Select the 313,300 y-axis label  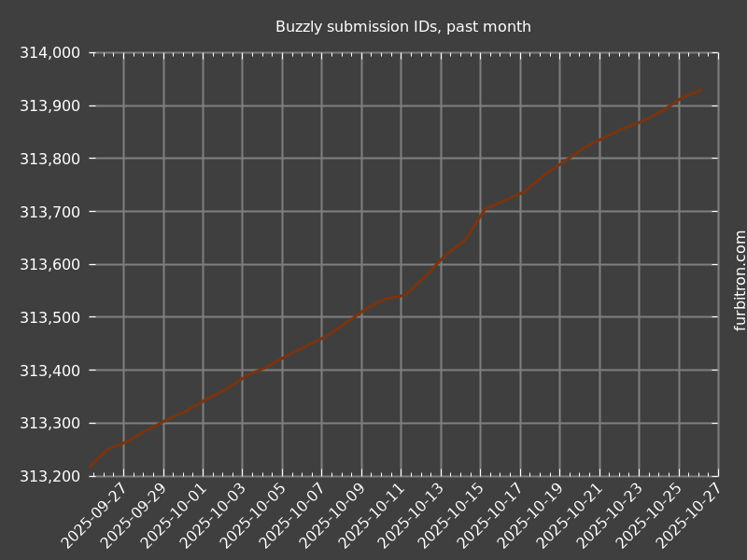pyautogui.click(x=49, y=424)
